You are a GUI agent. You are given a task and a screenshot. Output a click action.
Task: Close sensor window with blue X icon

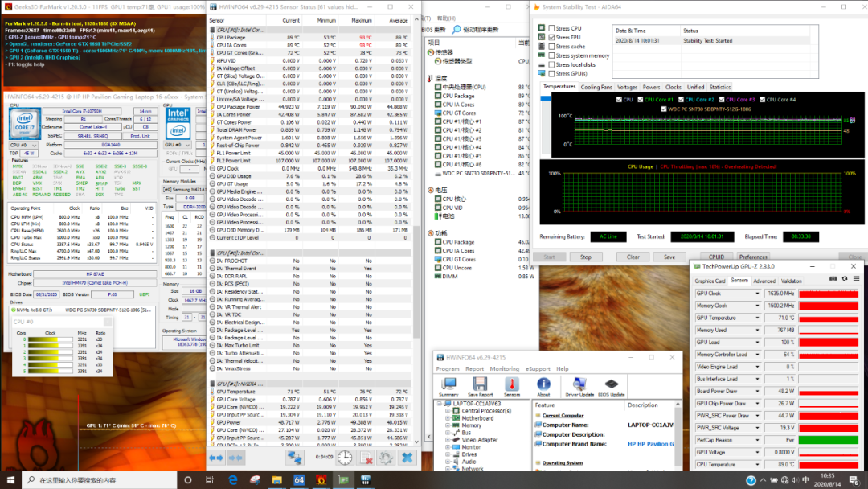(x=407, y=457)
